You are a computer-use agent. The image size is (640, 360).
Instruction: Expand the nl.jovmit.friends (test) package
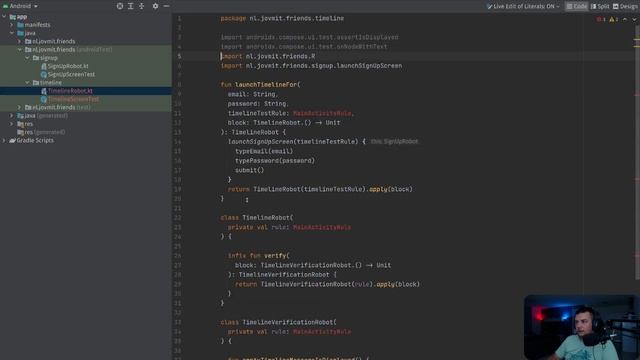20,107
